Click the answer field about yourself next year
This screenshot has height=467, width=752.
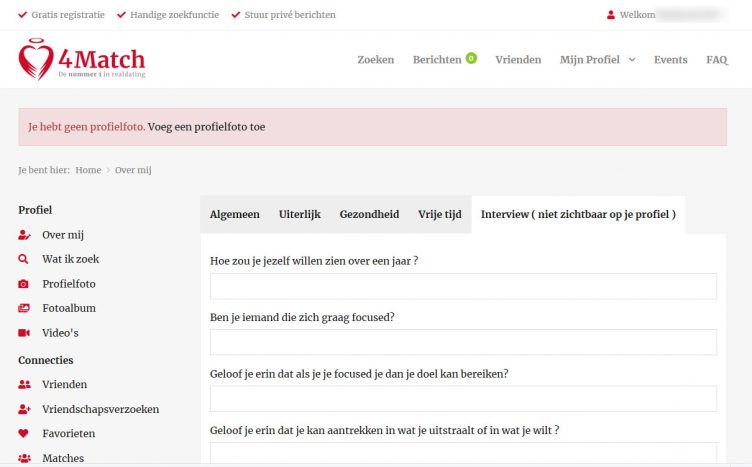(x=463, y=286)
